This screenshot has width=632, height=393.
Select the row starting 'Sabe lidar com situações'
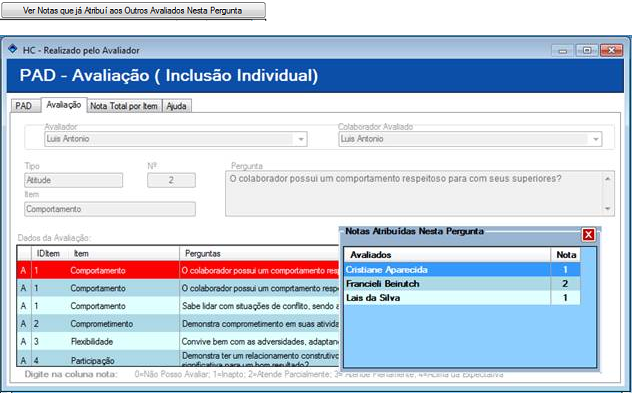pyautogui.click(x=179, y=306)
